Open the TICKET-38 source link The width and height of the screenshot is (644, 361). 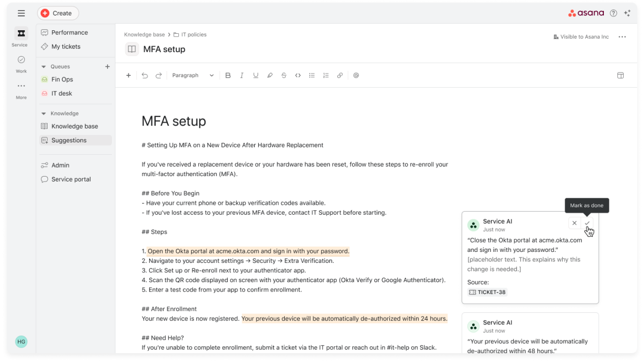tap(487, 292)
